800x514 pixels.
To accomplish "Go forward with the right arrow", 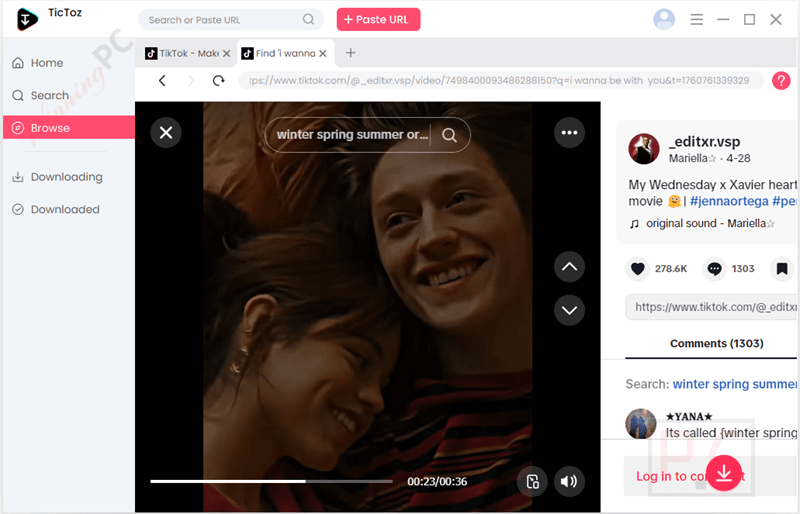I will coord(191,81).
